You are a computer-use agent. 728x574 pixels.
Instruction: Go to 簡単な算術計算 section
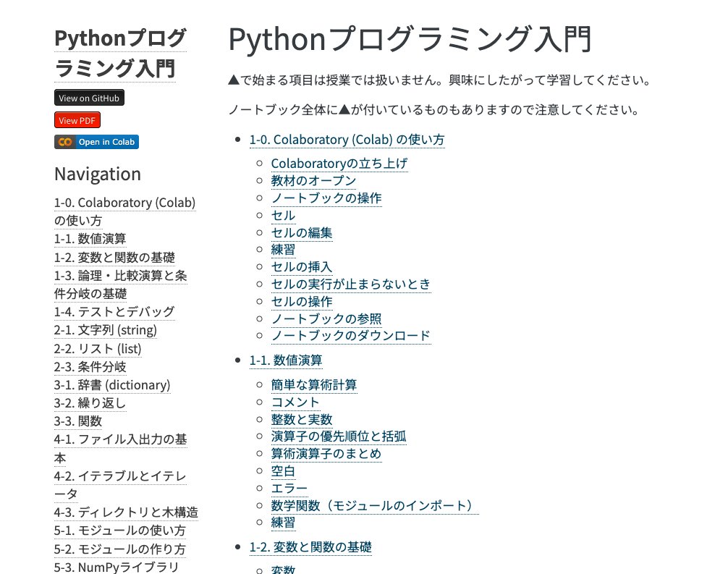(x=314, y=385)
